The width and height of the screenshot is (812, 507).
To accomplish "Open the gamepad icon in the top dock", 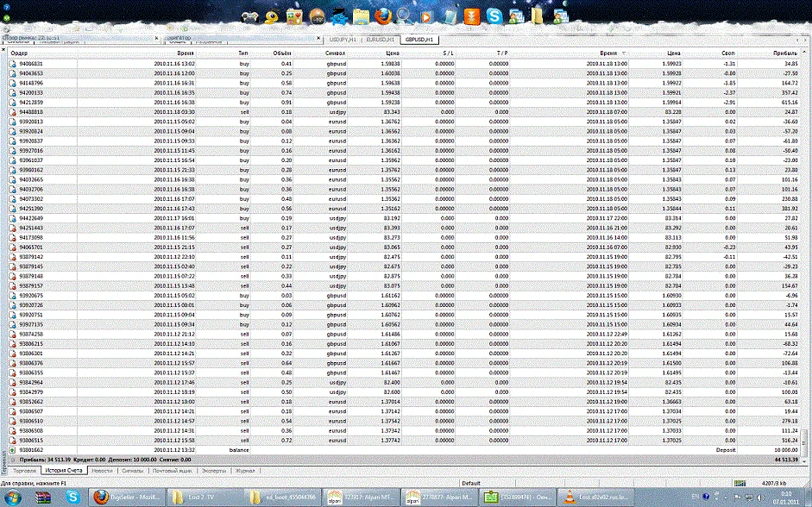I will click(x=250, y=17).
